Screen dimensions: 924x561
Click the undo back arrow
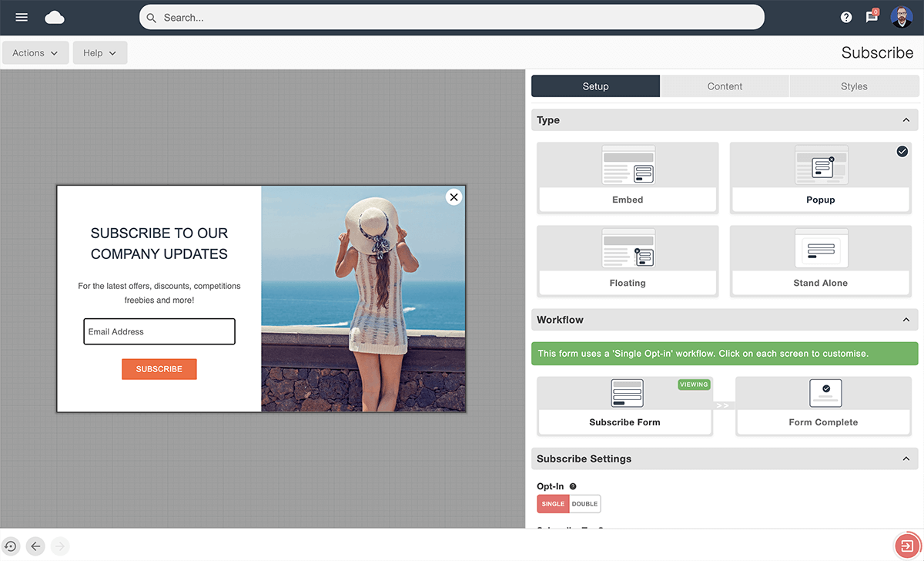point(35,546)
